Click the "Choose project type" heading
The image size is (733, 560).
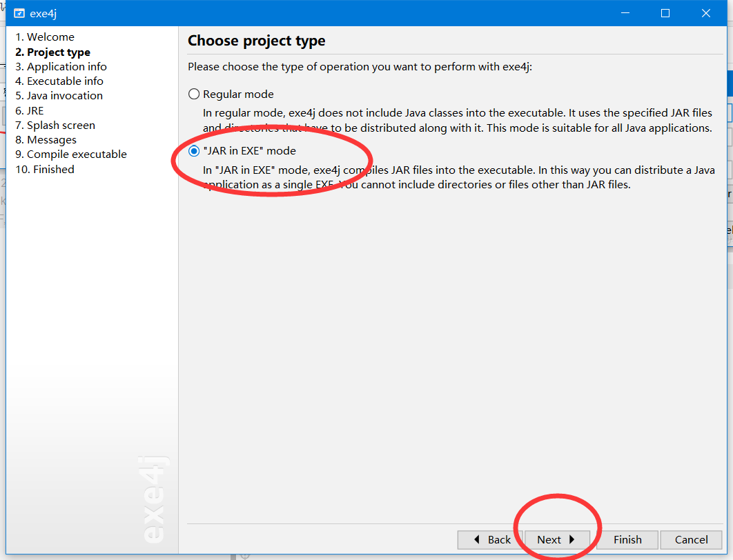(257, 41)
